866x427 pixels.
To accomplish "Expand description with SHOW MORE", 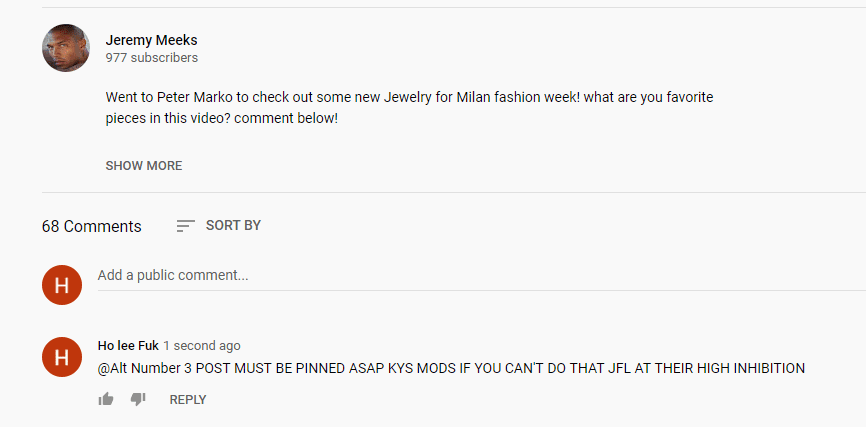I will pos(144,166).
